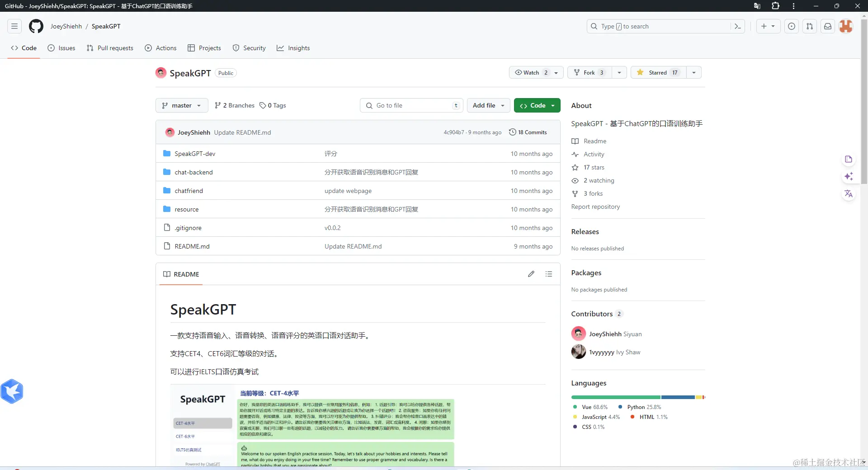Click the browser extensions puzzle icon
This screenshot has width=868, height=470.
(775, 6)
